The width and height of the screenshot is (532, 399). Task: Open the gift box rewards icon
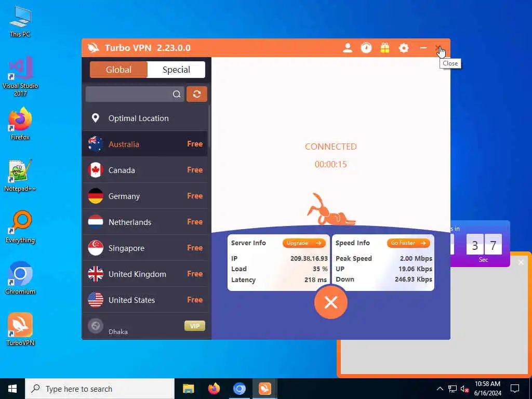(385, 48)
